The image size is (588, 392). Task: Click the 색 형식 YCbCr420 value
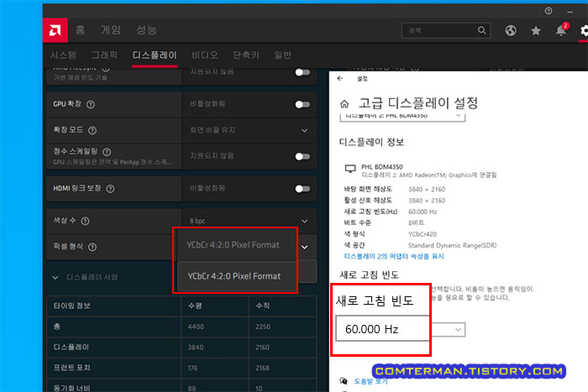click(x=423, y=234)
